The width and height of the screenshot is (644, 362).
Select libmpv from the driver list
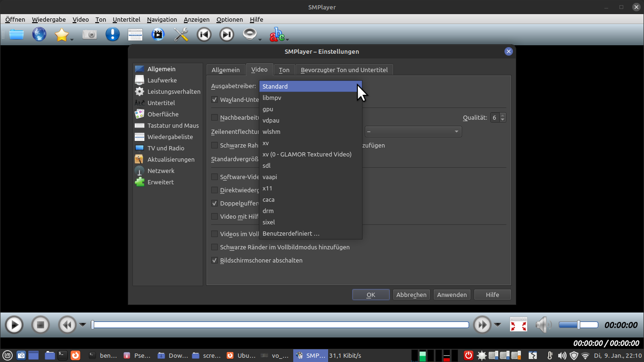click(x=311, y=98)
